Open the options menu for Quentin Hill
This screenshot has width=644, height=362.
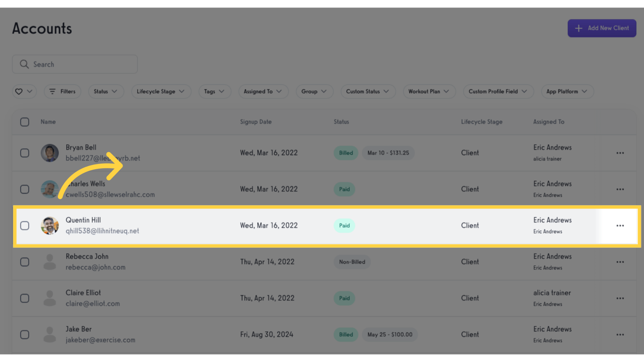(620, 225)
